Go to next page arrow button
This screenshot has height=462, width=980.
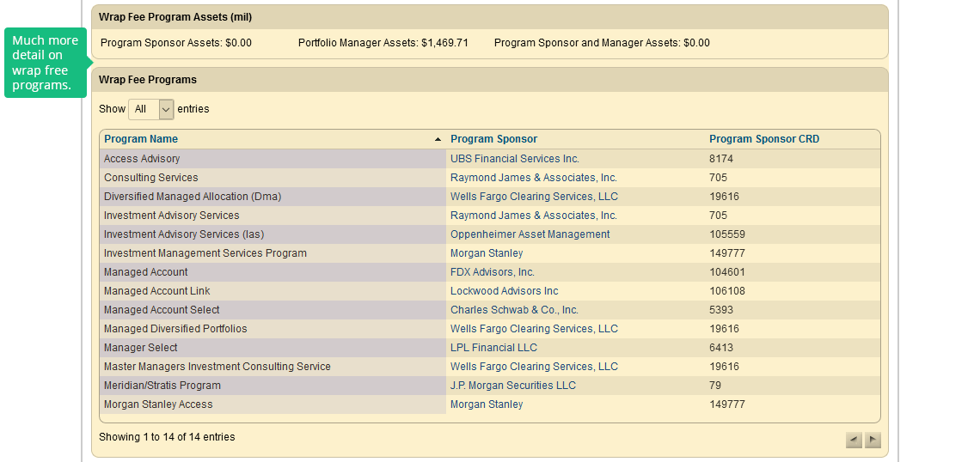point(873,441)
